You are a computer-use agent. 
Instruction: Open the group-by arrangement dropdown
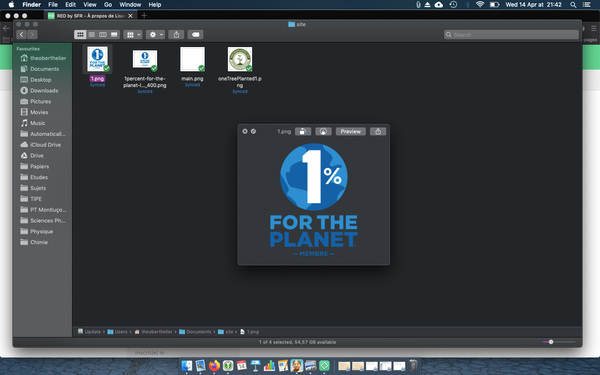click(x=133, y=35)
